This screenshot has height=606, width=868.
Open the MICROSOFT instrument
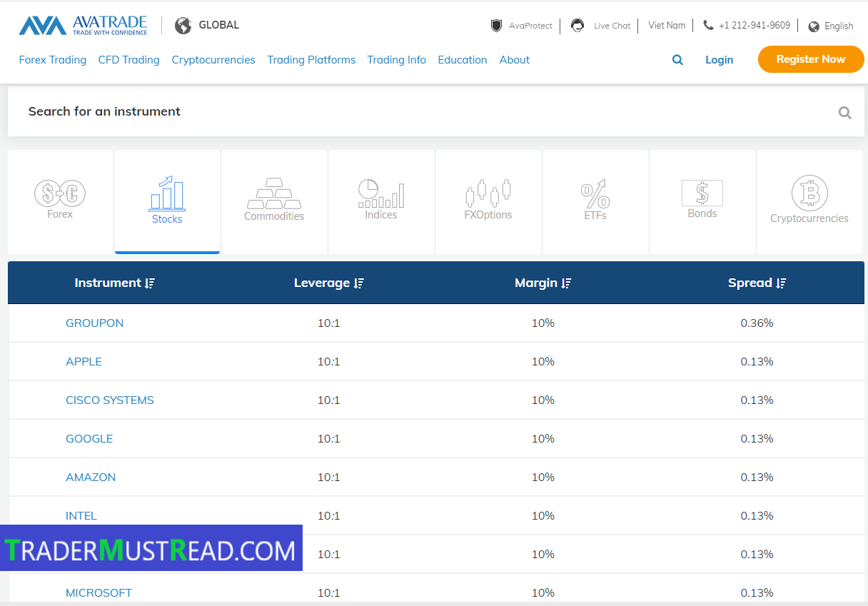99,593
